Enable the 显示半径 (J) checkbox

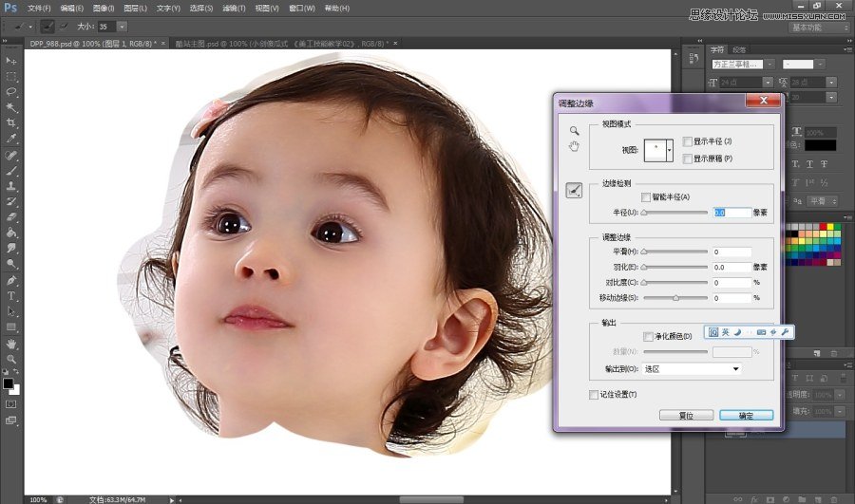pyautogui.click(x=688, y=141)
